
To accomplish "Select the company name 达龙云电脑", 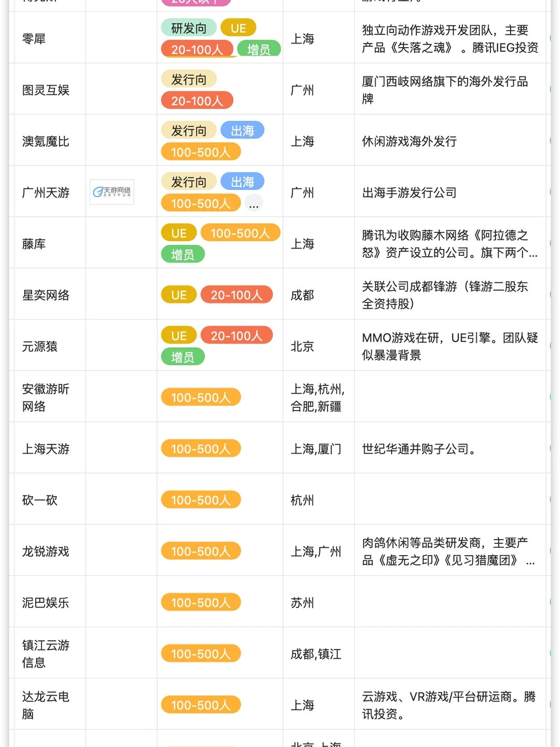I will coord(46,706).
